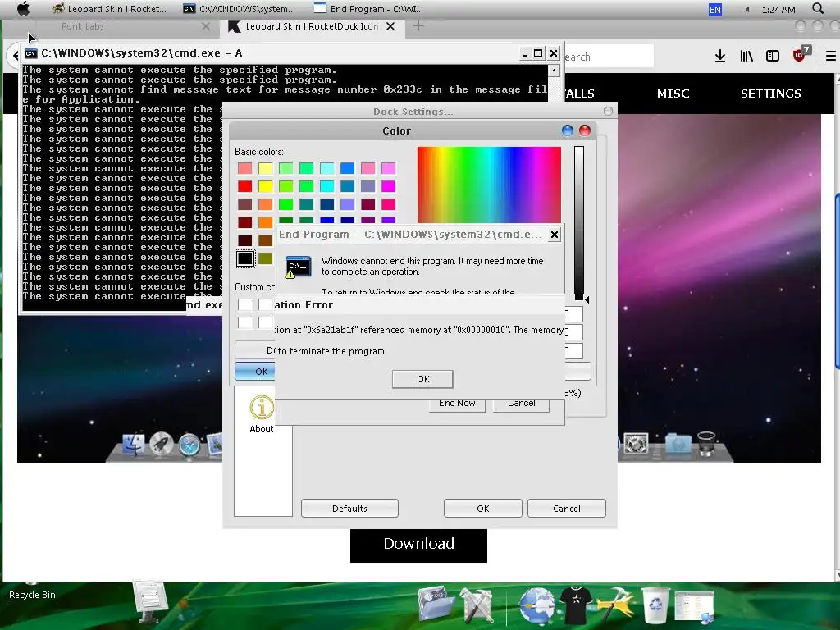Close the Leopard Skin RocketDock tab
This screenshot has height=630, width=840.
tap(390, 26)
